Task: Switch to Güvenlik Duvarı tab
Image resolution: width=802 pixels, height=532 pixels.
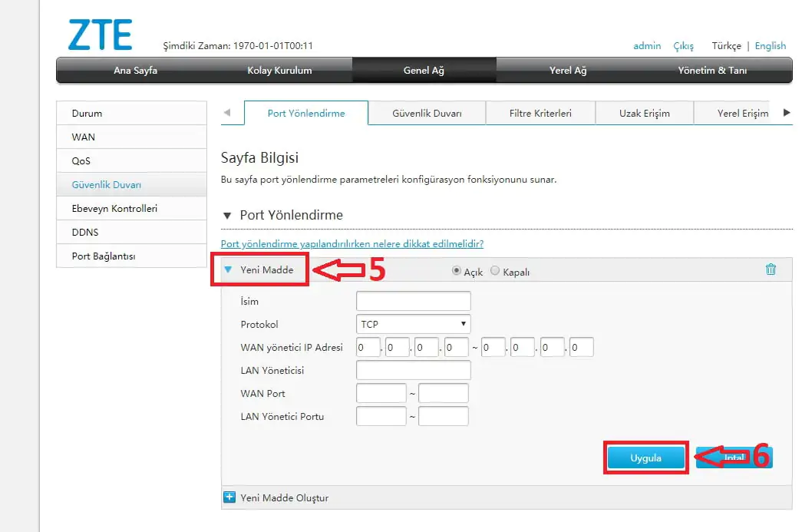Action: click(427, 114)
